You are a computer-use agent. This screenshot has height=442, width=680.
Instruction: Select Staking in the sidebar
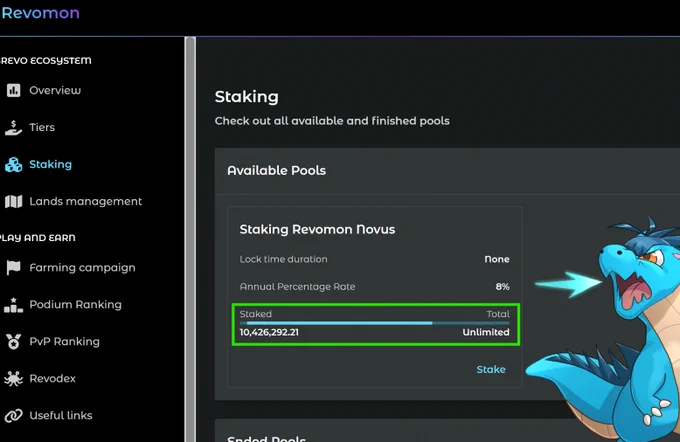coord(50,164)
